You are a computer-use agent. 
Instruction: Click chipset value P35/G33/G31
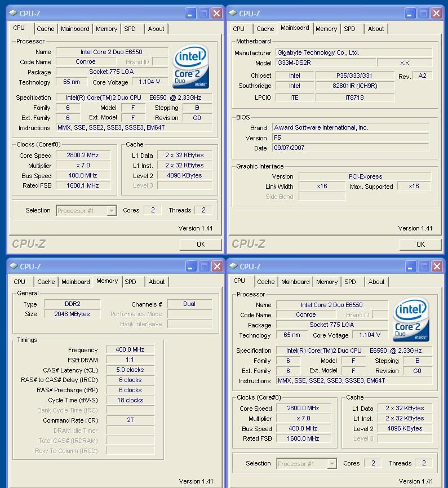[354, 76]
